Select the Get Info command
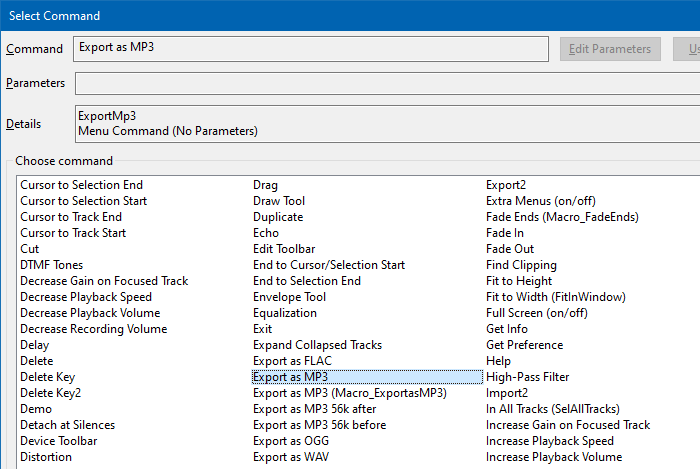The image size is (700, 469). (x=507, y=329)
